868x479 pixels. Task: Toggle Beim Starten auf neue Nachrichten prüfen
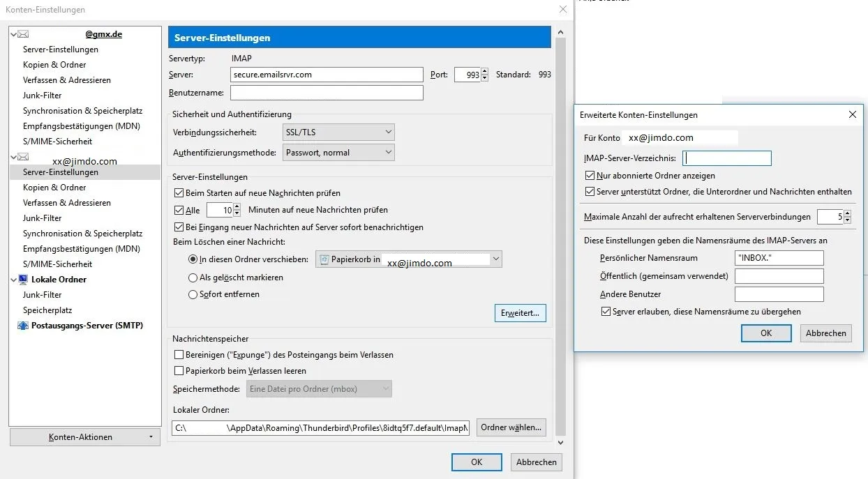pos(179,192)
